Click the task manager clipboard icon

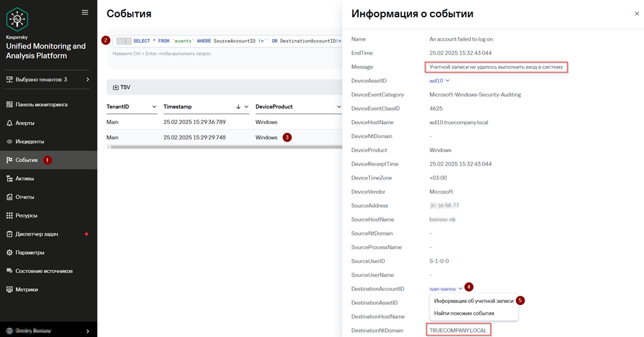click(x=9, y=234)
